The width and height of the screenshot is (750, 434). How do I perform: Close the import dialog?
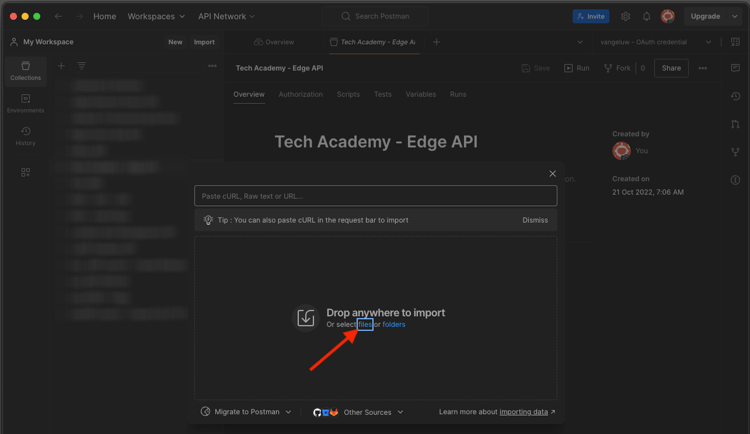click(x=552, y=173)
